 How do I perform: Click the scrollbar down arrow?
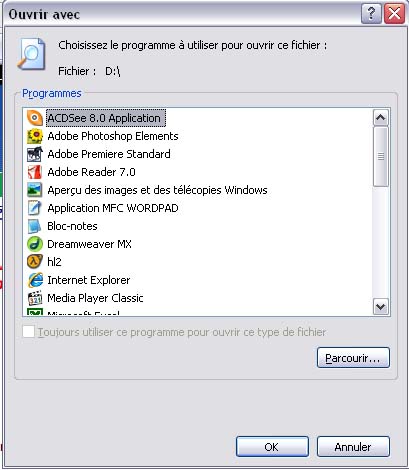(381, 306)
